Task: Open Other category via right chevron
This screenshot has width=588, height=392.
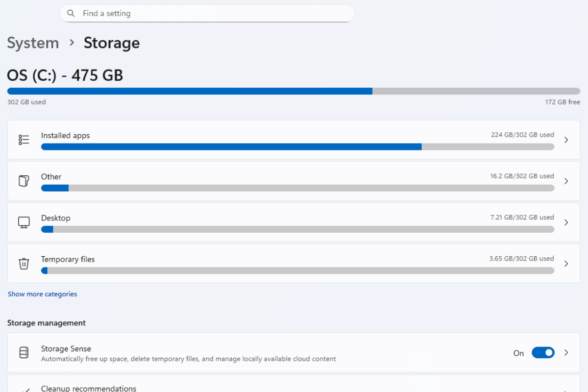Action: [566, 181]
